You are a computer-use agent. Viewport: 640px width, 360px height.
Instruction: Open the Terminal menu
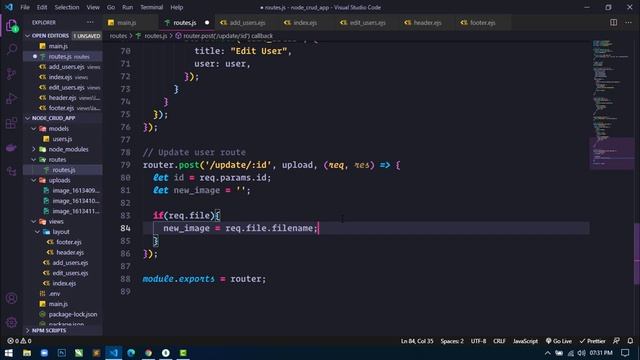[x=151, y=7]
